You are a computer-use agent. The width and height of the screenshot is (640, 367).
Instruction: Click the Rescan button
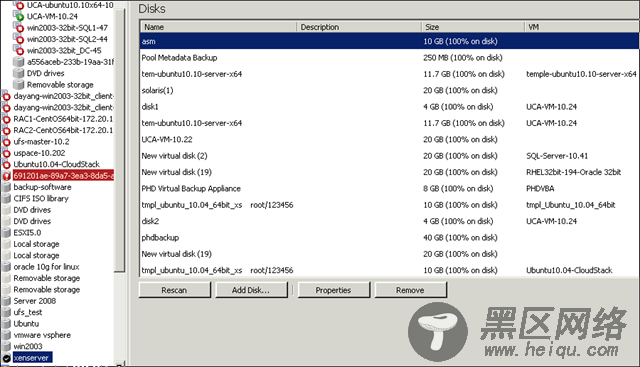[174, 290]
